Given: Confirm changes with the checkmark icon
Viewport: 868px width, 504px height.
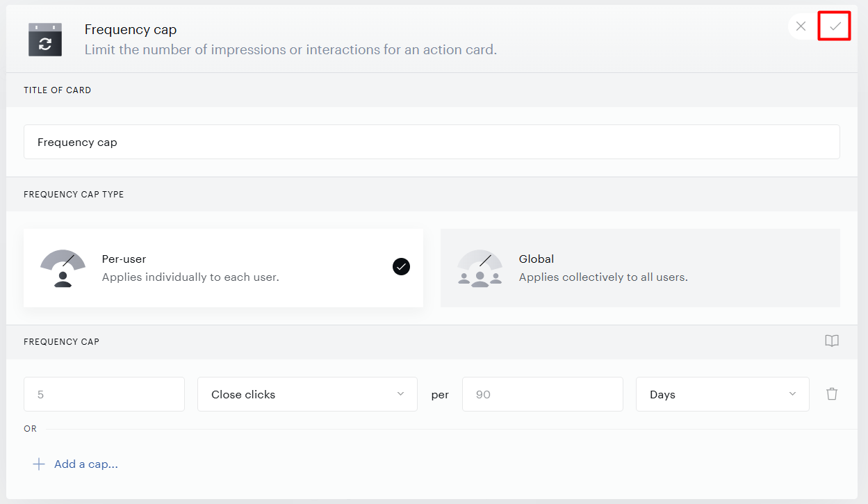Looking at the screenshot, I should [x=835, y=26].
